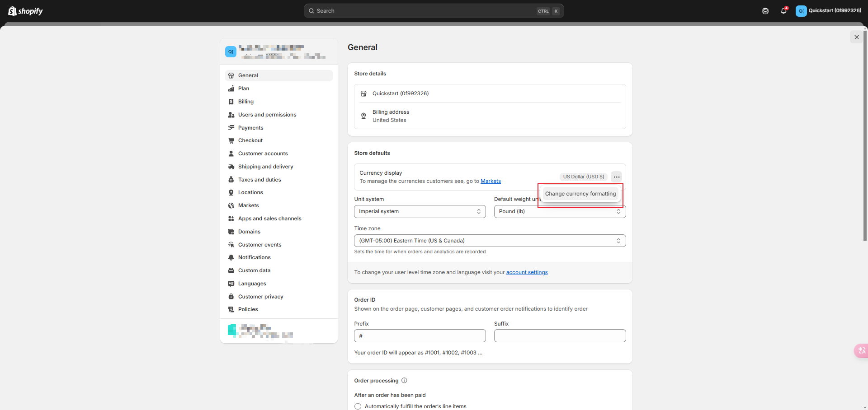
Task: Expand the Unit system dropdown
Action: [420, 211]
